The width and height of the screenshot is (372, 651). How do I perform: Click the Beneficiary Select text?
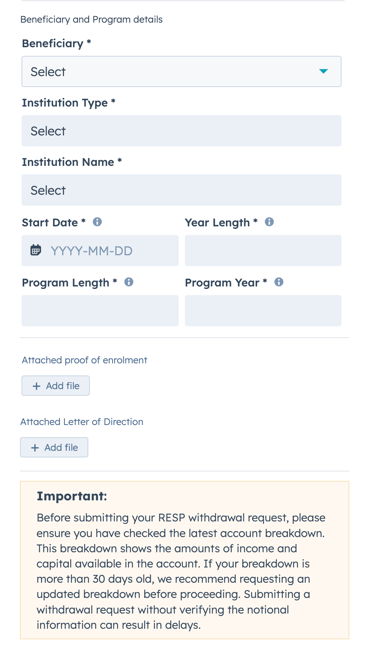tap(48, 72)
